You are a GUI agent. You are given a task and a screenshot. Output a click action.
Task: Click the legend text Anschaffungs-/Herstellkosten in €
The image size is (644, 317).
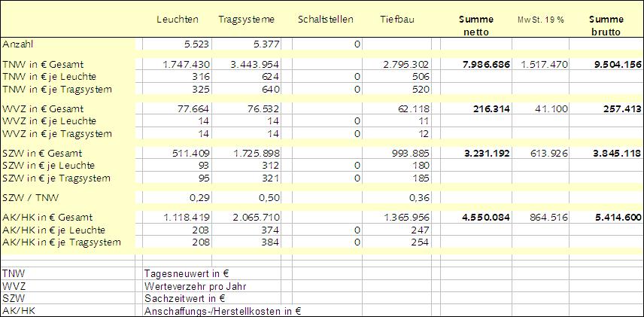click(x=223, y=311)
